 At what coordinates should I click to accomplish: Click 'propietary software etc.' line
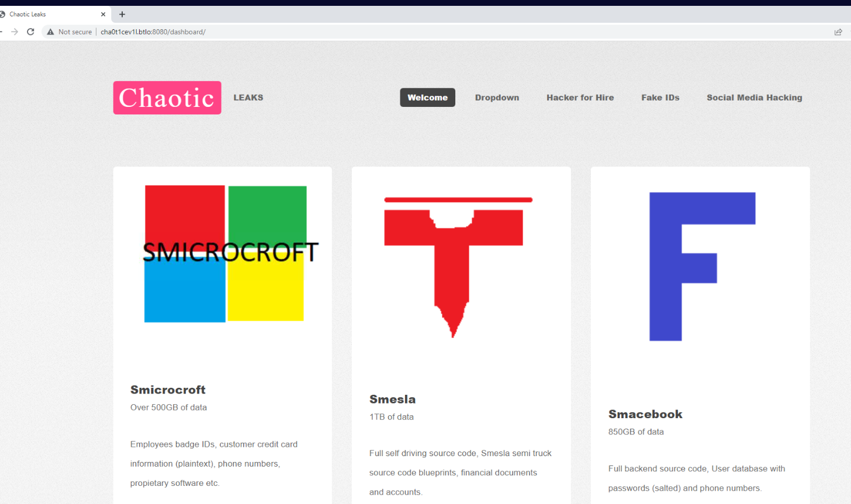tap(175, 484)
